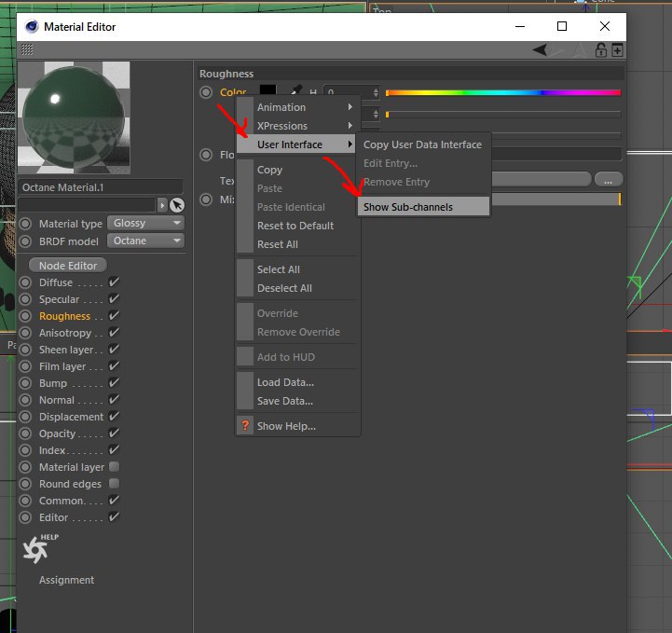Choose Select All in context menu
The height and width of the screenshot is (633, 672).
pos(278,269)
